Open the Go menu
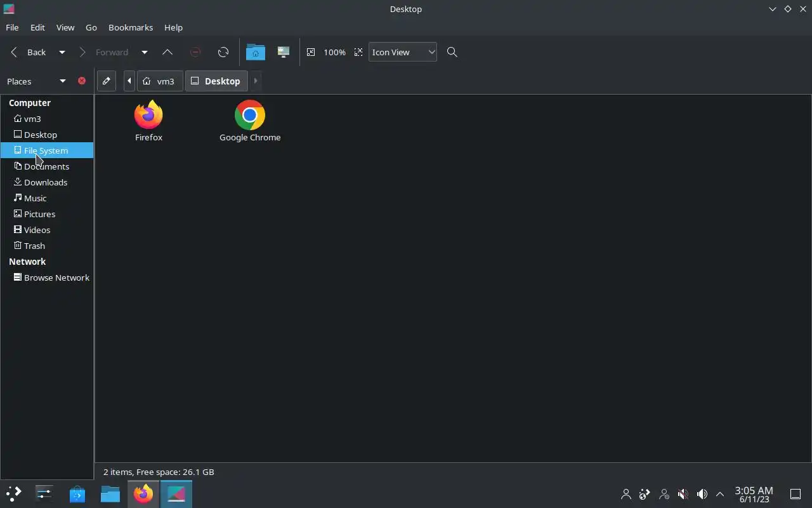Image resolution: width=812 pixels, height=508 pixels. (x=91, y=27)
